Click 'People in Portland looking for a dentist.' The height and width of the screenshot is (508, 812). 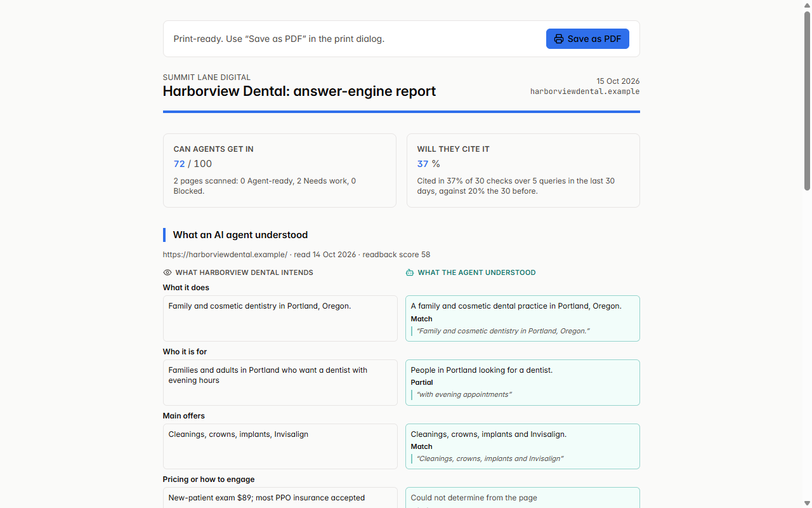481,370
